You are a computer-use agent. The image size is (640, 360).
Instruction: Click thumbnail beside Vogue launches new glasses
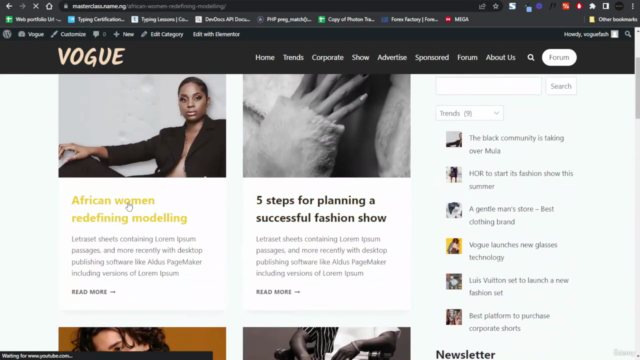tap(453, 246)
